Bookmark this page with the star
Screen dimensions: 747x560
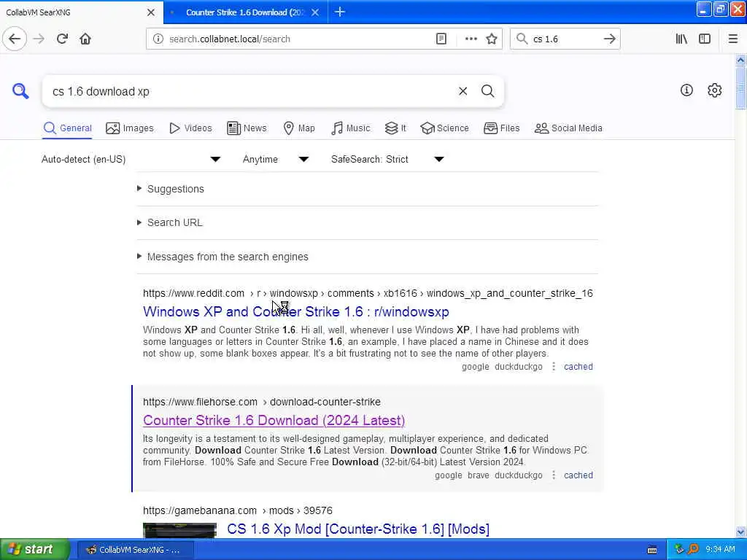492,39
